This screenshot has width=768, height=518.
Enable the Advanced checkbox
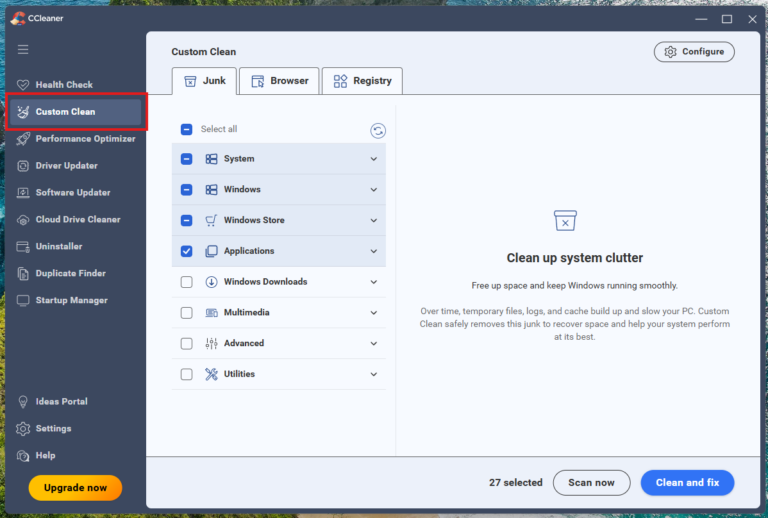[x=186, y=344]
